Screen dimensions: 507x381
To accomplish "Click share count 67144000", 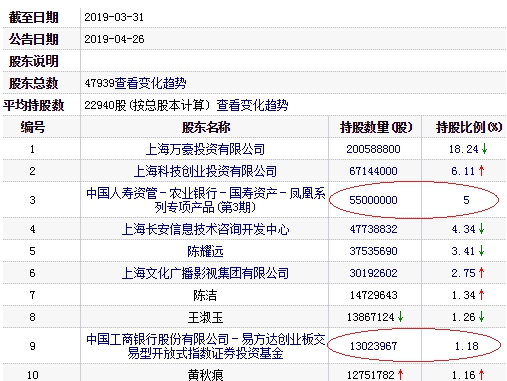I will click(x=373, y=171).
